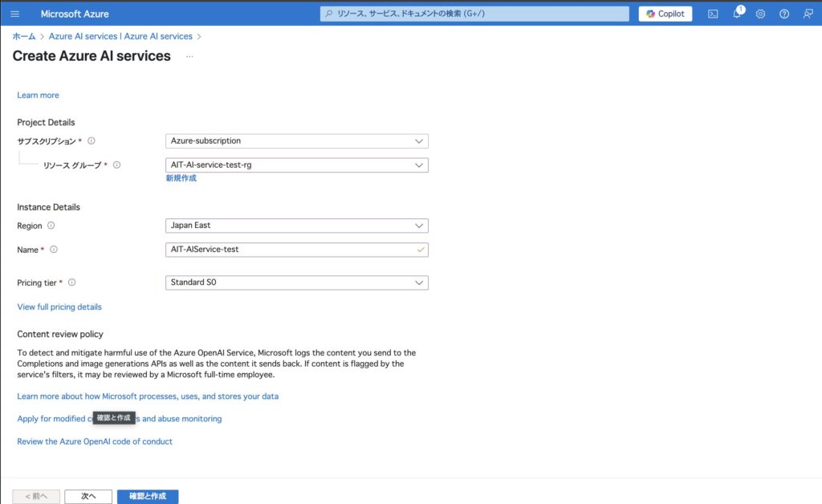Click the Project Details heading
This screenshot has width=822, height=504.
click(x=46, y=122)
